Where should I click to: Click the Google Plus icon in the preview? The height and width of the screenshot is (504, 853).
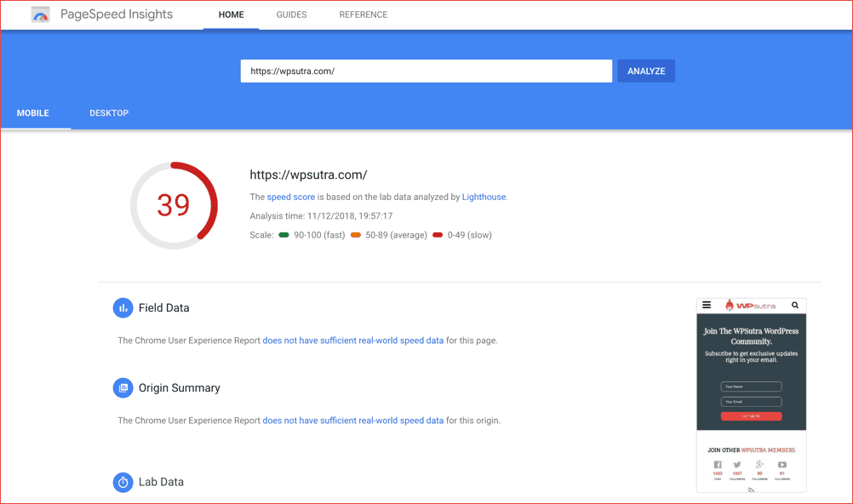click(x=759, y=464)
